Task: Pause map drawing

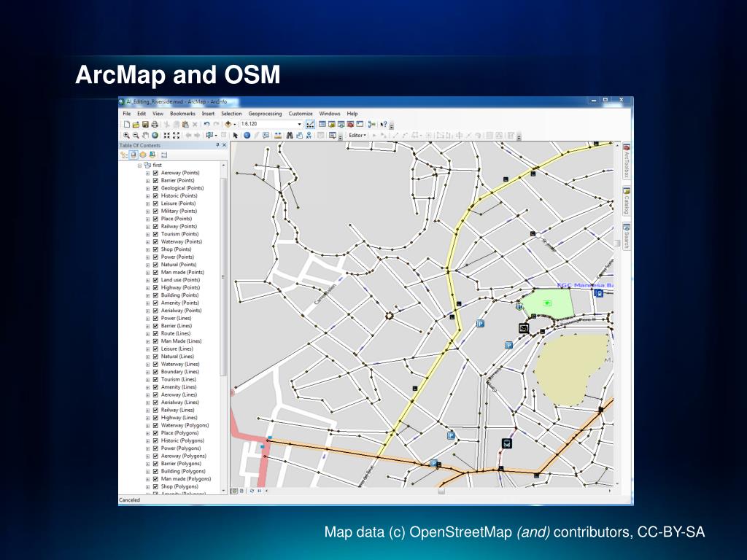Action: [259, 491]
